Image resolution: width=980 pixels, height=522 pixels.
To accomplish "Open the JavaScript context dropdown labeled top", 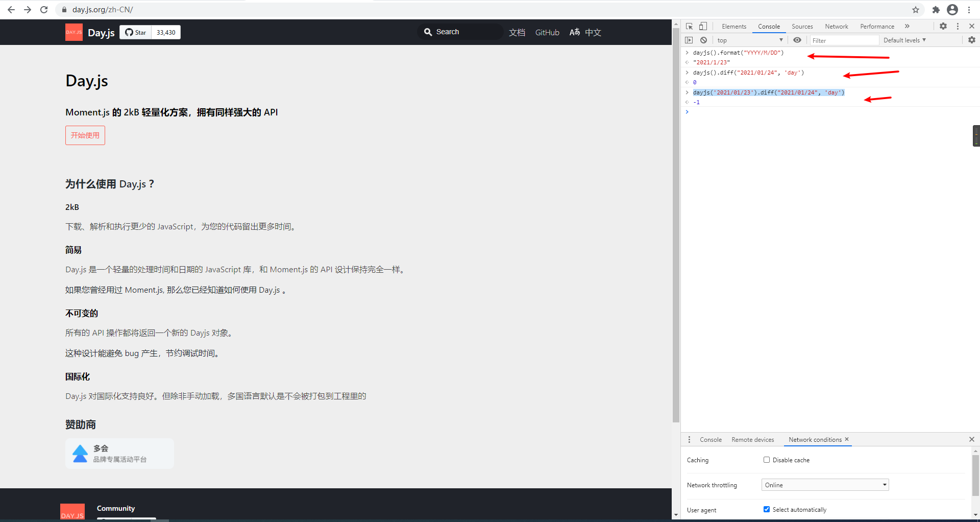I will (x=749, y=40).
